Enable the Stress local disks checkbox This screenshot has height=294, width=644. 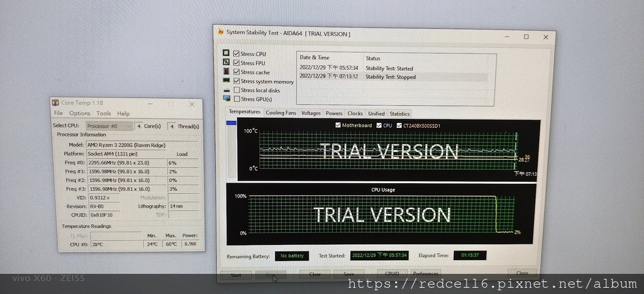point(236,89)
